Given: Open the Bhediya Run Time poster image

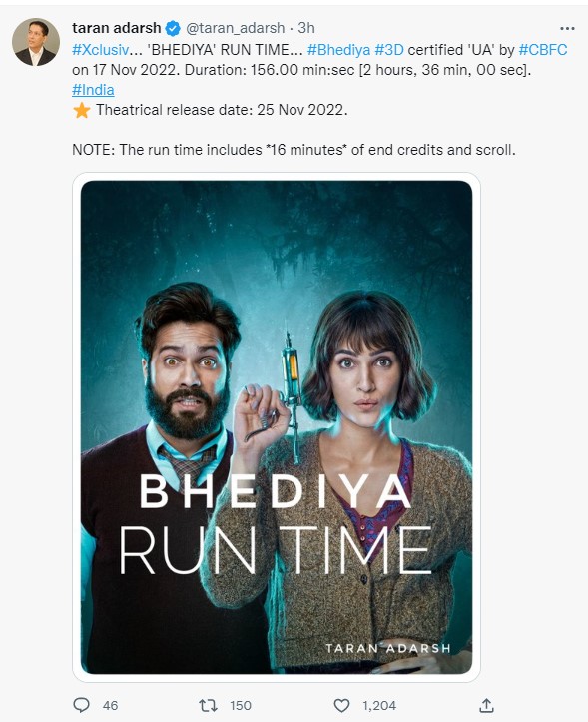Looking at the screenshot, I should click(277, 427).
